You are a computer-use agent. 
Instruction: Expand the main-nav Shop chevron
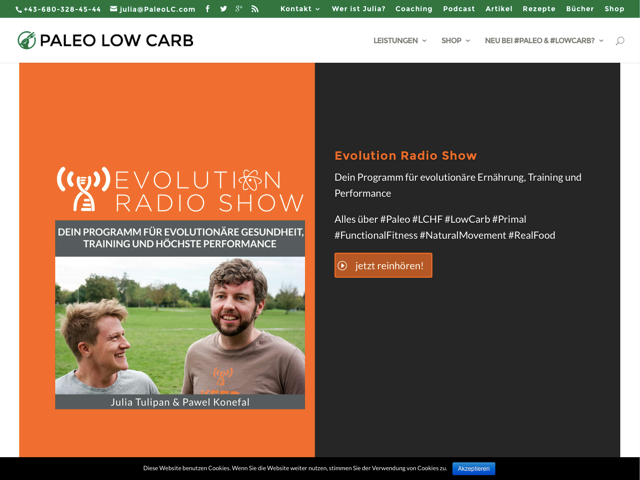coord(468,41)
